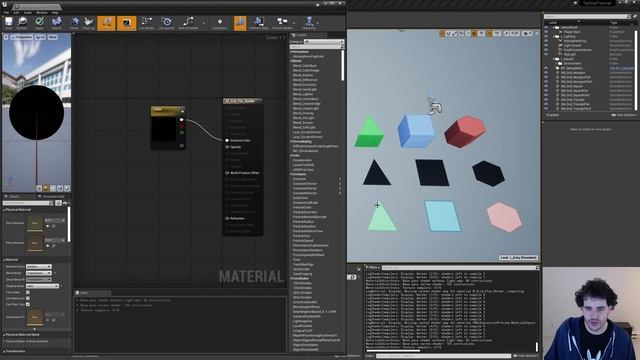
Task: Open the Window menu
Action: [x=42, y=13]
